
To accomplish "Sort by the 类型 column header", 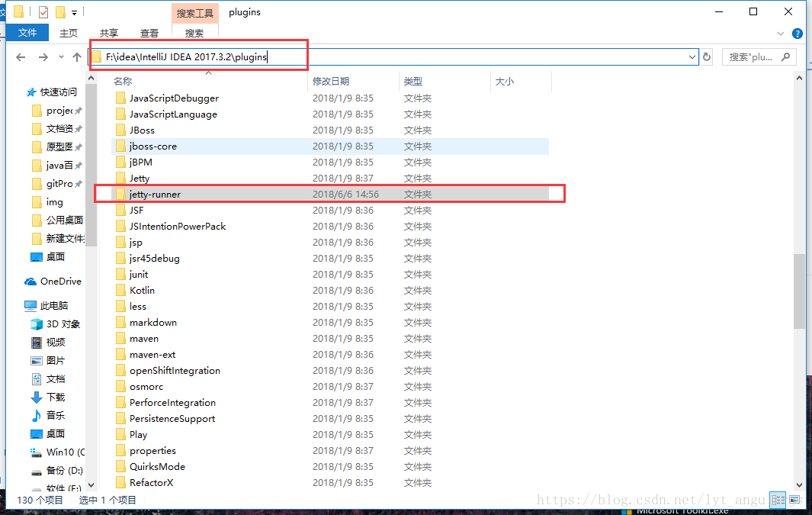I will point(413,82).
